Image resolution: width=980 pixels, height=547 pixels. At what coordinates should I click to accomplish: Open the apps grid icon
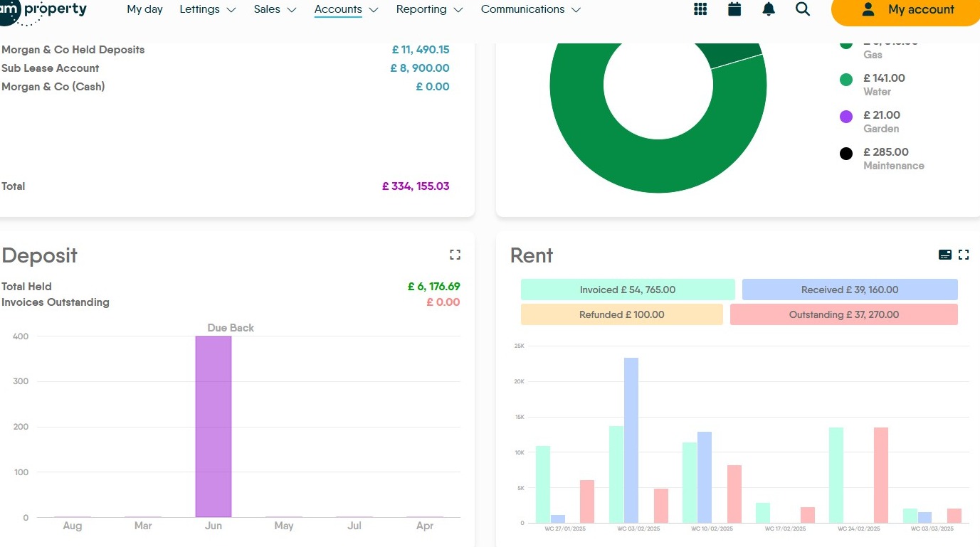[x=700, y=9]
